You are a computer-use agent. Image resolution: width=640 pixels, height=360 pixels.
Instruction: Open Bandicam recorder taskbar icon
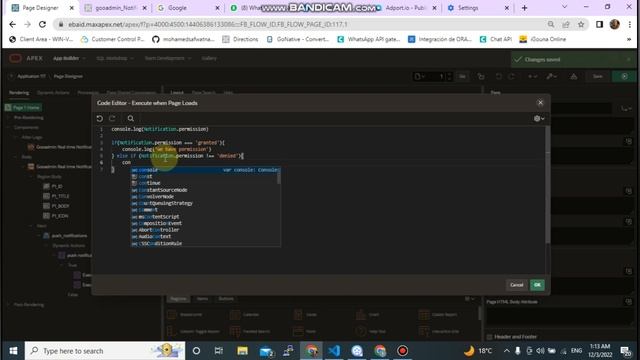pyautogui.click(x=402, y=351)
